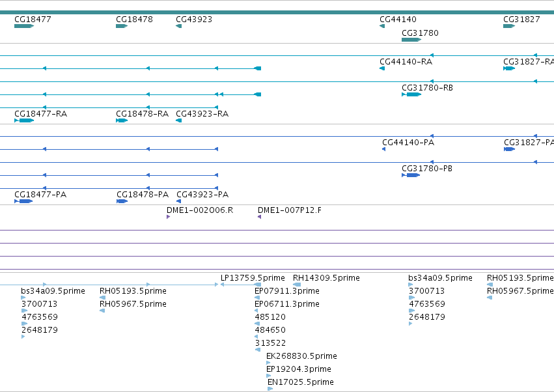This screenshot has width=554, height=392.
Task: Click the CG43923 gene label
Action: tap(194, 19)
